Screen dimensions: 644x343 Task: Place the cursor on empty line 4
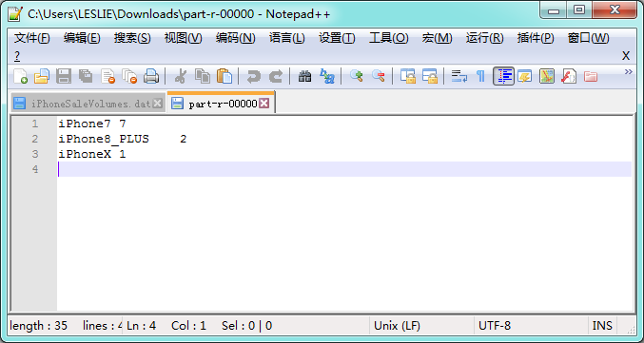344,169
